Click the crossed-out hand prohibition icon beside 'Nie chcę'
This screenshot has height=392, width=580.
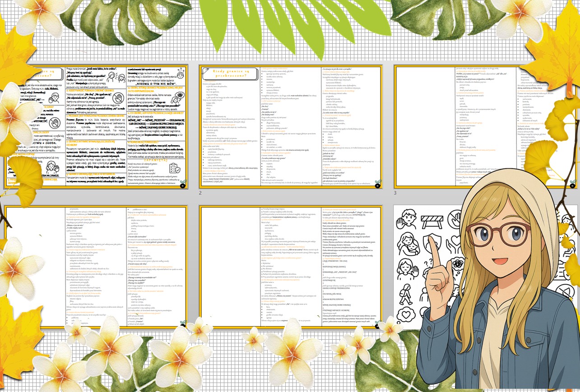(119, 99)
